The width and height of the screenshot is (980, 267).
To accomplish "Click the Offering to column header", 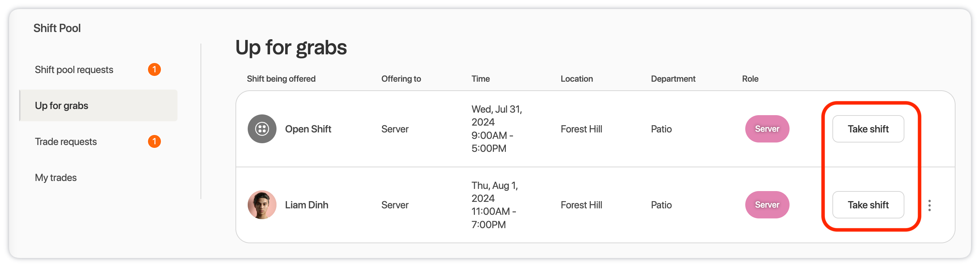I will click(401, 79).
